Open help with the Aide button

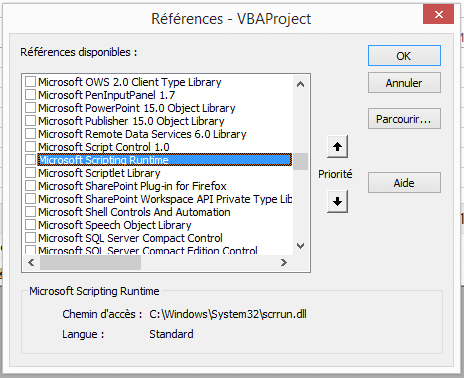[404, 183]
